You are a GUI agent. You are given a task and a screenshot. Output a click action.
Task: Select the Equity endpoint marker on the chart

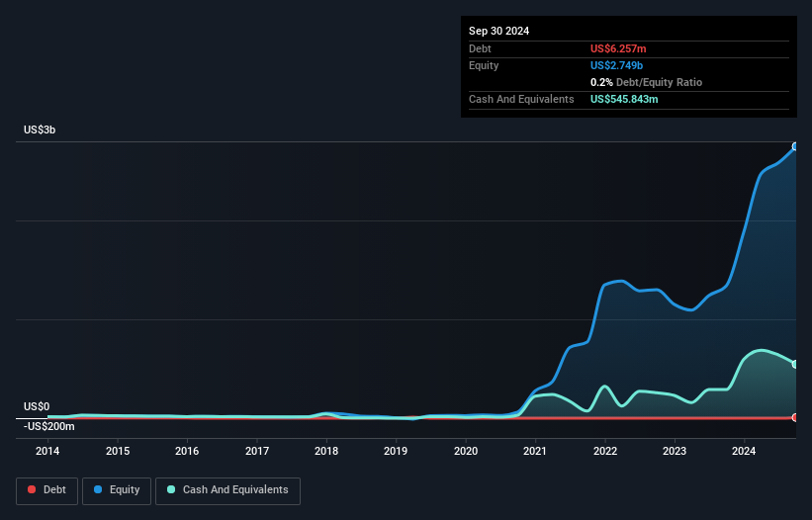tap(795, 147)
